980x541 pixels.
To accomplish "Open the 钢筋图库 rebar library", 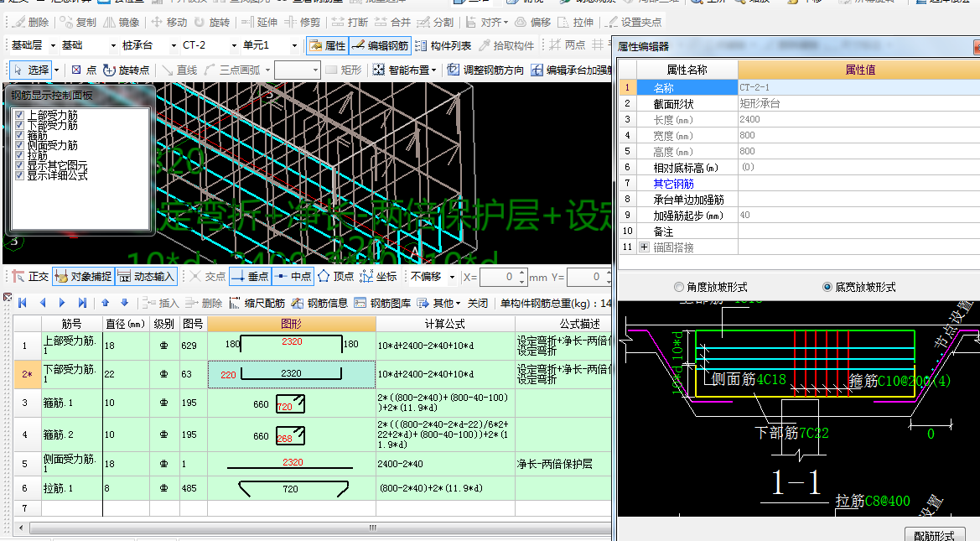I will pos(382,303).
